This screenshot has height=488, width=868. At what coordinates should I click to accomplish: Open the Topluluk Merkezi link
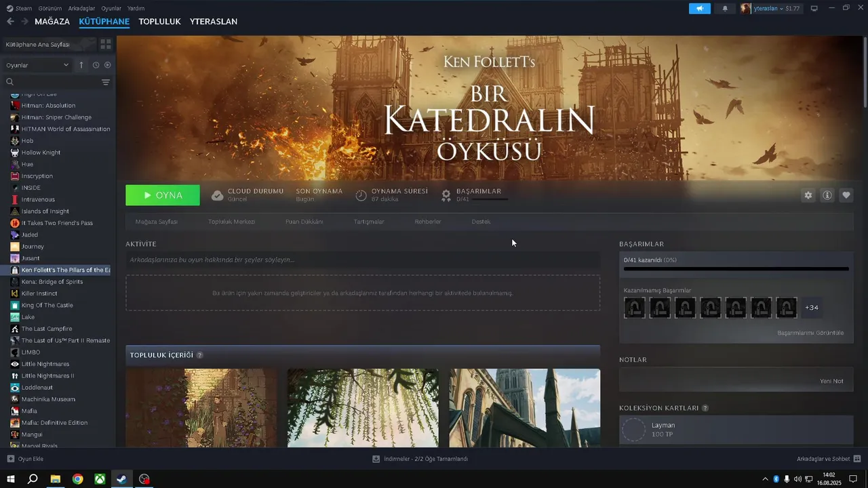pos(231,222)
